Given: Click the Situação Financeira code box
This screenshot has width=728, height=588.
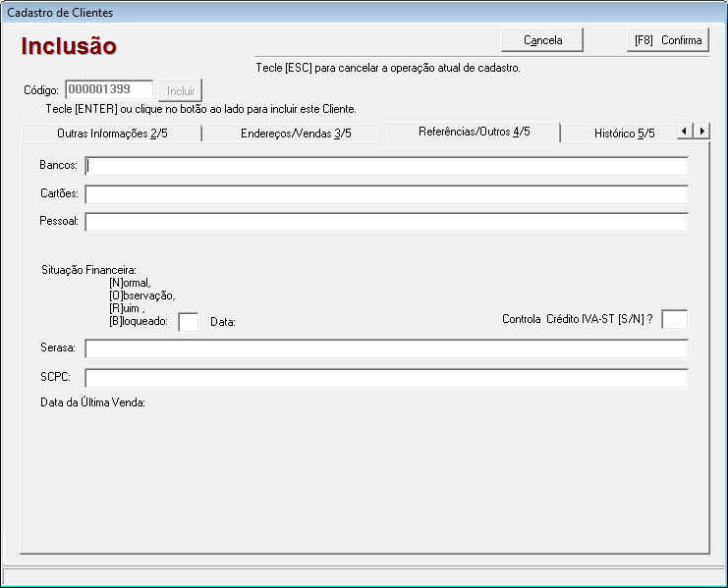Looking at the screenshot, I should point(188,321).
